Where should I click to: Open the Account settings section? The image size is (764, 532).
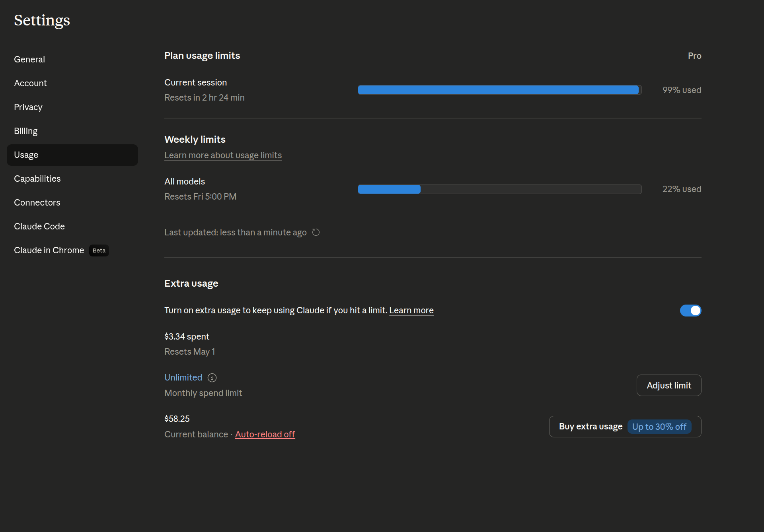(30, 83)
